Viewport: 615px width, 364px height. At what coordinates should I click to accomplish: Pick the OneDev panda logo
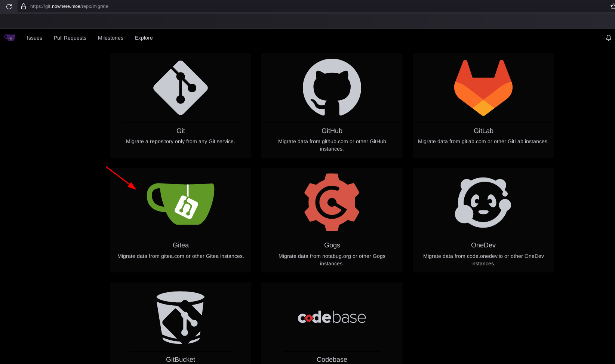coord(483,202)
